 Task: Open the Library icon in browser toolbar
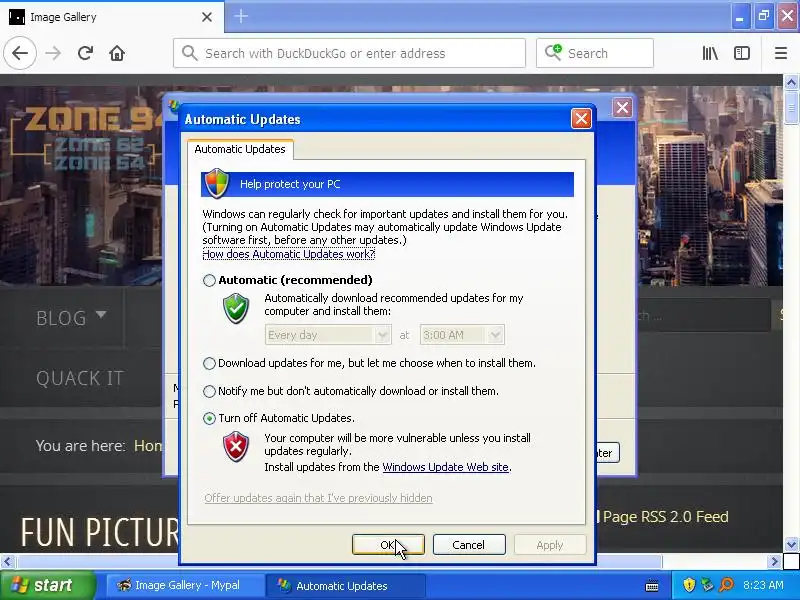tap(710, 53)
